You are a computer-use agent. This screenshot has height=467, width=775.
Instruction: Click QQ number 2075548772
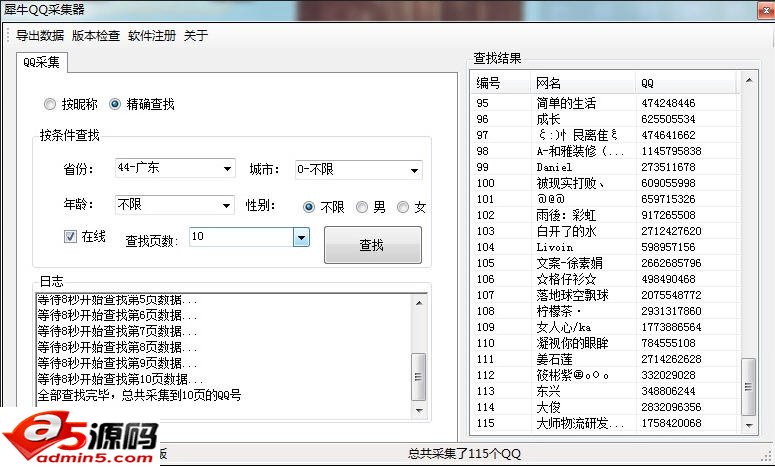[671, 295]
